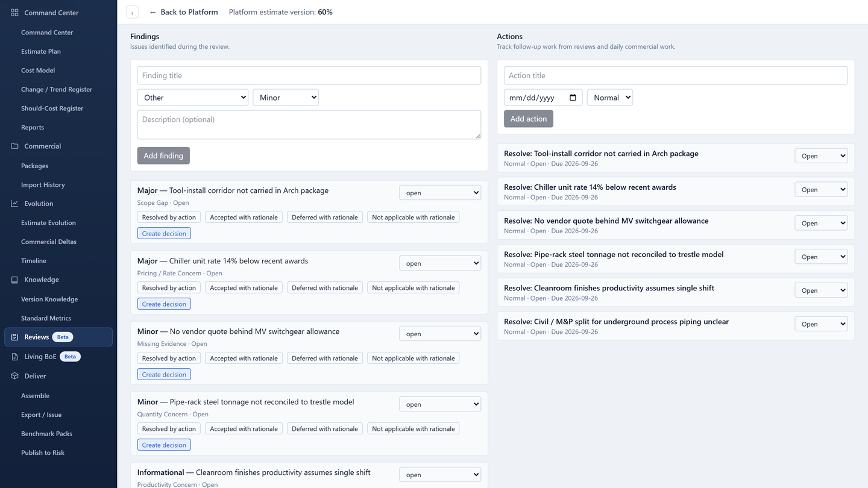Change status of Chiller unit rate finding
This screenshot has width=868, height=488.
tap(440, 263)
